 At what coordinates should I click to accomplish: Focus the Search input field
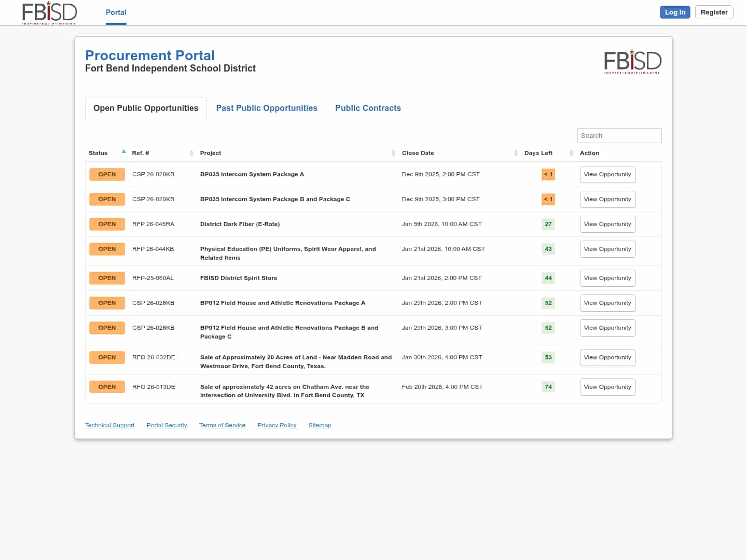click(619, 135)
